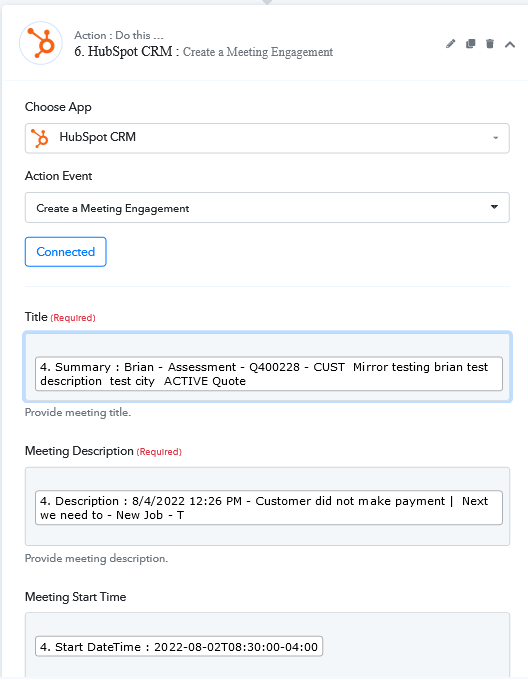Open the Action Event dropdown
528x680 pixels.
(267, 208)
